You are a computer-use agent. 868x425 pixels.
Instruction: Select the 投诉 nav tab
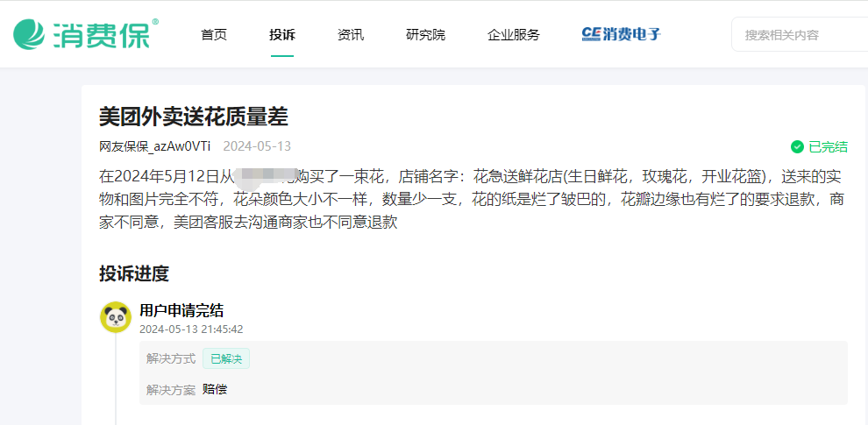pos(282,35)
